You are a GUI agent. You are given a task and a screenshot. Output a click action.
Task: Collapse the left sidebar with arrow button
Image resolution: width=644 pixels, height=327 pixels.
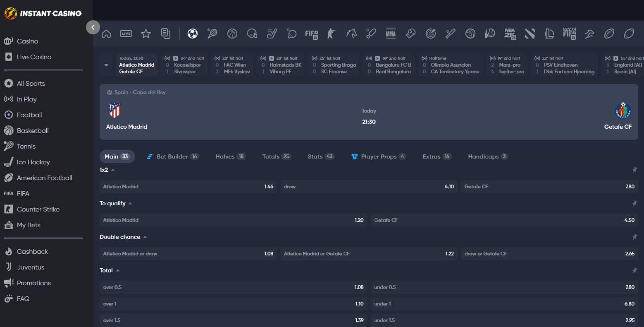[93, 27]
